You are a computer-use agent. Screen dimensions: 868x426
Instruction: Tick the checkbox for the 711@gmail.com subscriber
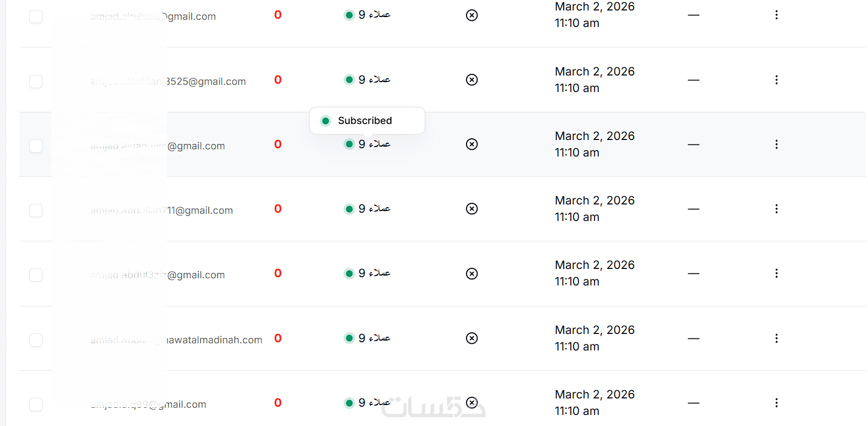36,211
